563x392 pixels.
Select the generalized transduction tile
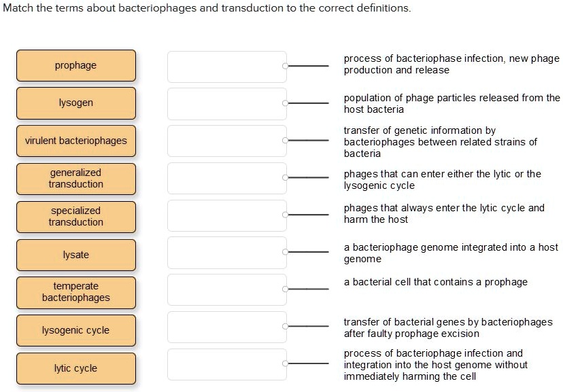[x=75, y=179]
